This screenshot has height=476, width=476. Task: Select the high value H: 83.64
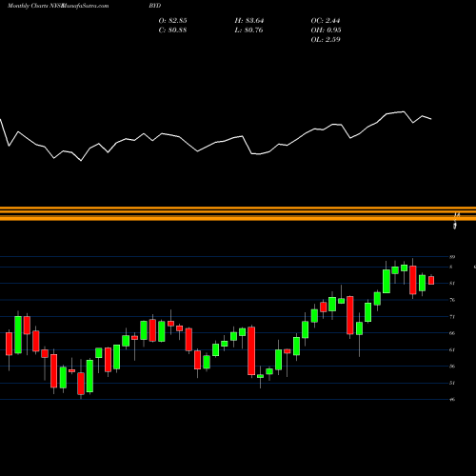tap(249, 21)
